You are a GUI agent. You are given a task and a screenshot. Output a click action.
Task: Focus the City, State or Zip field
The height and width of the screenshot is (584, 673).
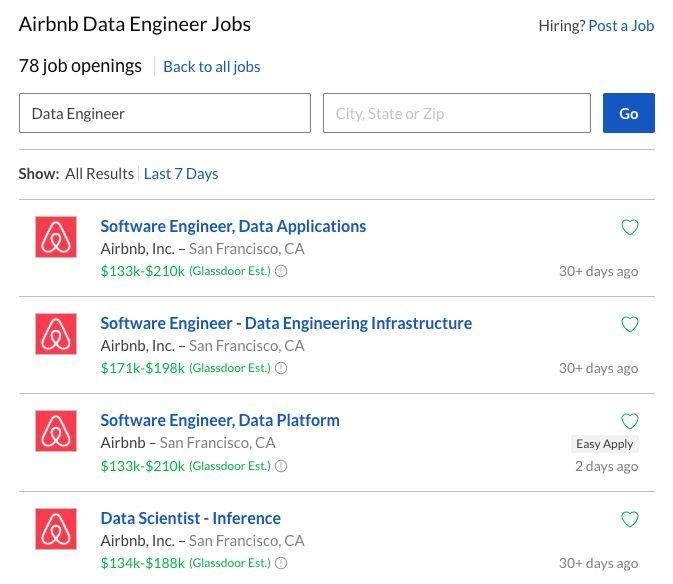click(456, 113)
